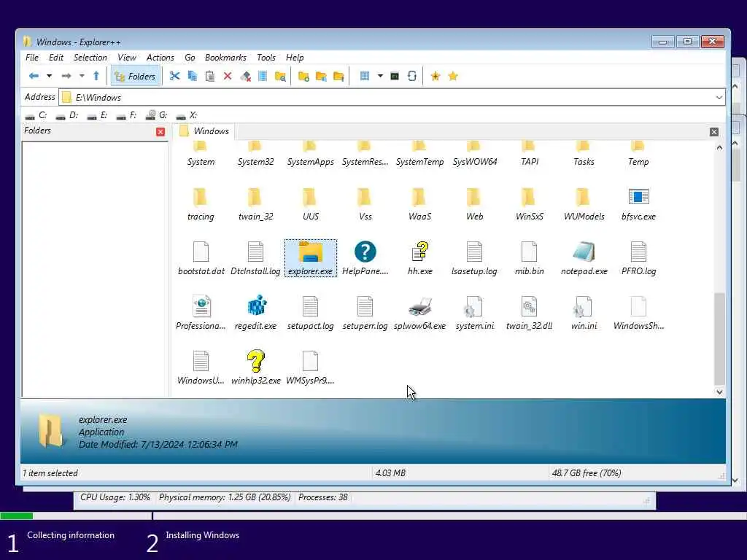Toggle the Folders pane button
This screenshot has width=747, height=560.
point(135,76)
